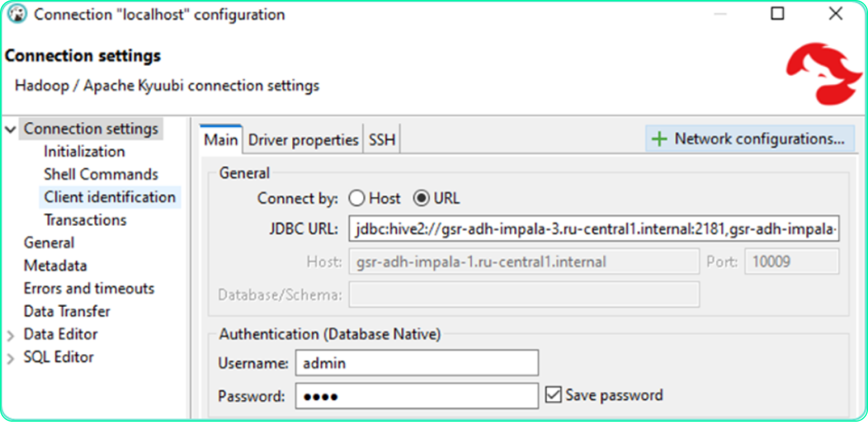The width and height of the screenshot is (868, 422).
Task: Select Shell Commands in the tree
Action: click(x=101, y=174)
